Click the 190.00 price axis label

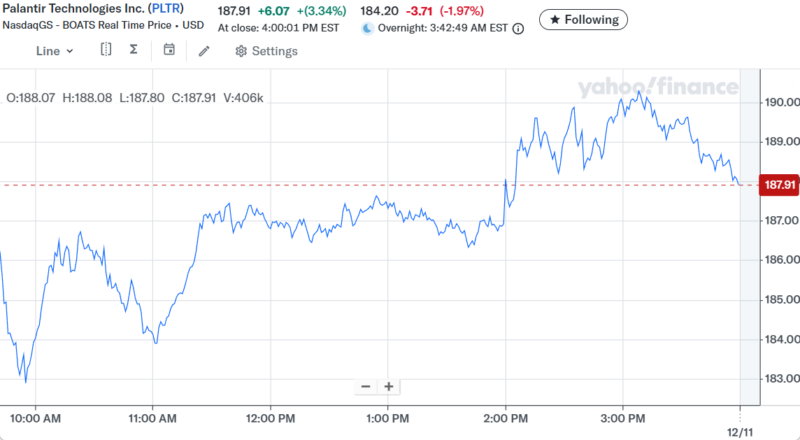coord(780,102)
